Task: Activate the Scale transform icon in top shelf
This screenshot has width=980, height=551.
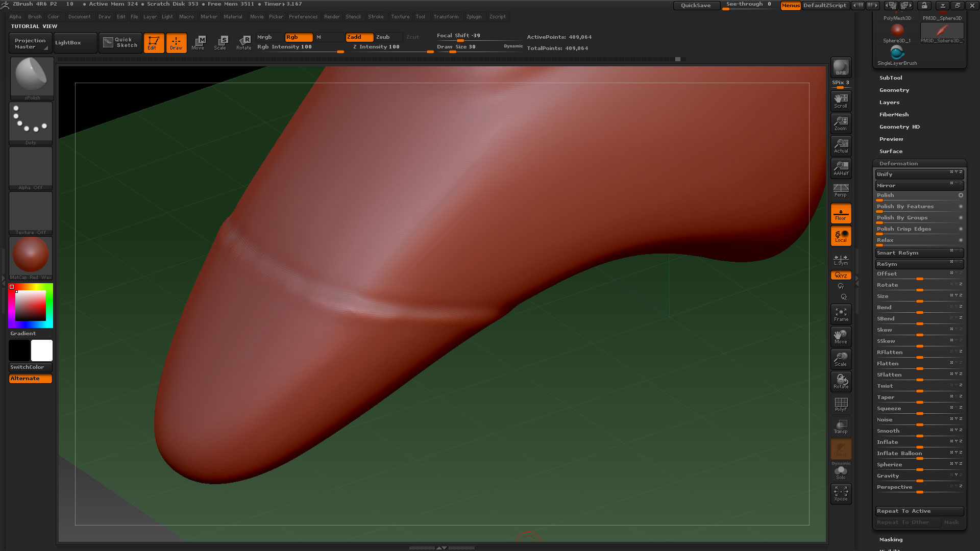Action: pyautogui.click(x=220, y=43)
